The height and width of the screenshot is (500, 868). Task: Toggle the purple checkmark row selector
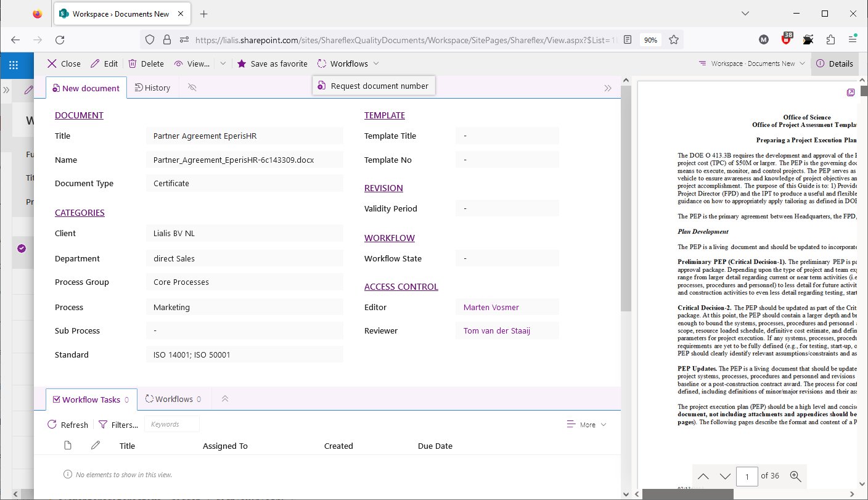pyautogui.click(x=22, y=248)
